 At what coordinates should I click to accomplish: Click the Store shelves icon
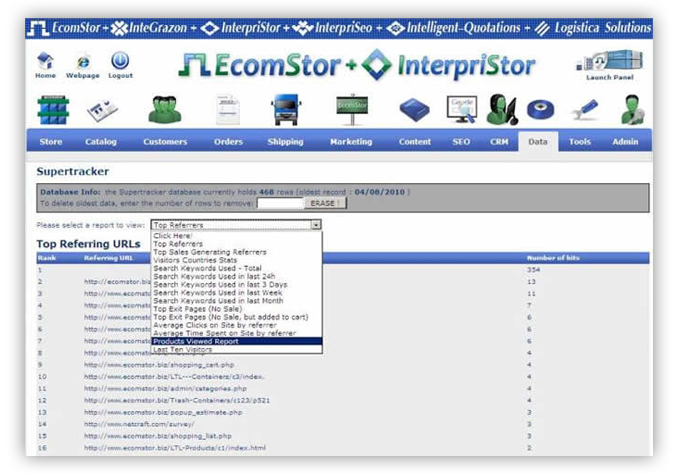(53, 110)
